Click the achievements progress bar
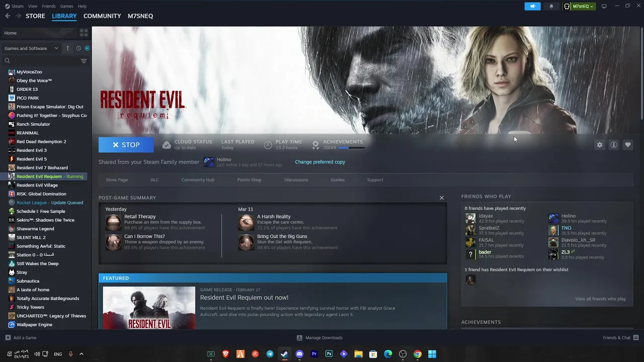Screen dimensions: 644x362 (351, 148)
